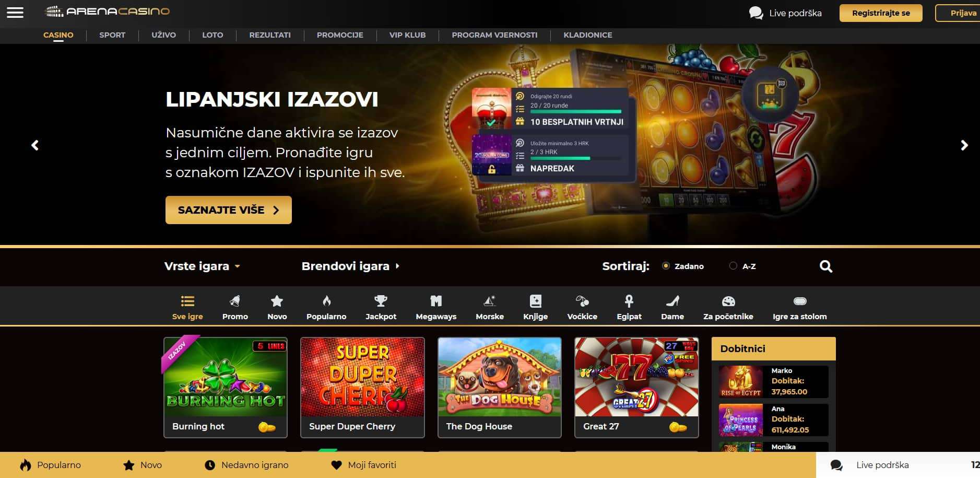Switch to the PROMOCIJE tab
This screenshot has width=980, height=478.
340,35
